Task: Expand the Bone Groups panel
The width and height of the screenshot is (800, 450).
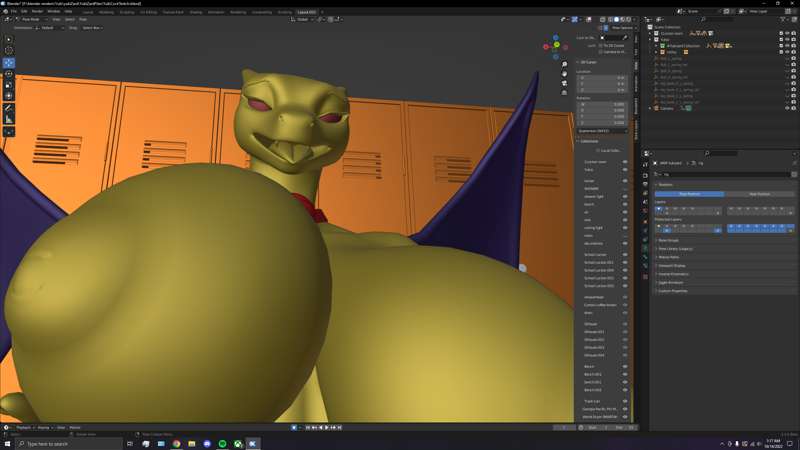Action: click(668, 240)
